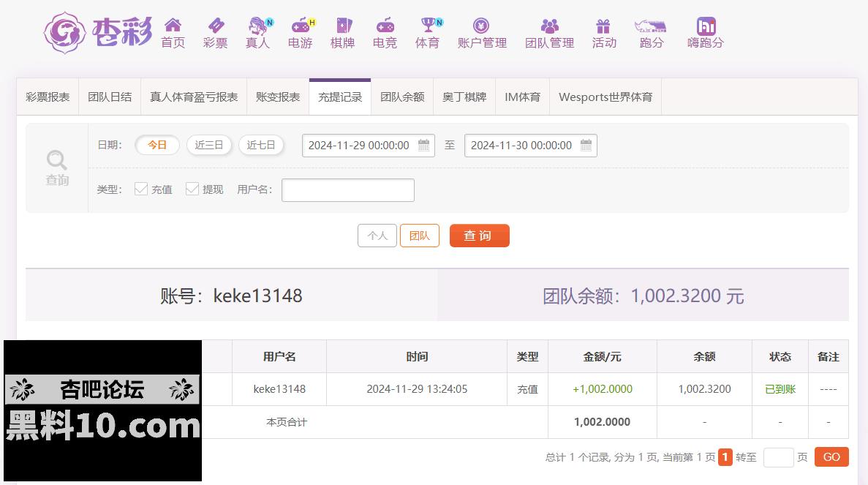Viewport: 868px width, 485px height.
Task: Select the 近三日 date range option
Action: (x=209, y=145)
